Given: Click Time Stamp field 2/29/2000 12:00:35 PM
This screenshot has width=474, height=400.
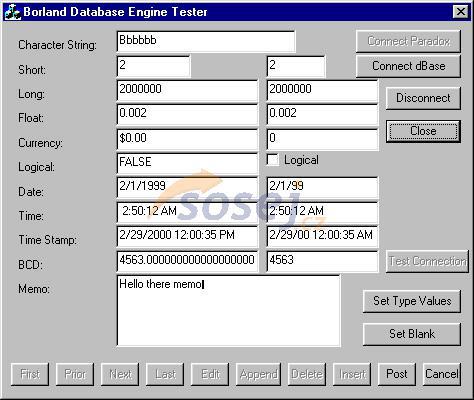Looking at the screenshot, I should tap(187, 237).
